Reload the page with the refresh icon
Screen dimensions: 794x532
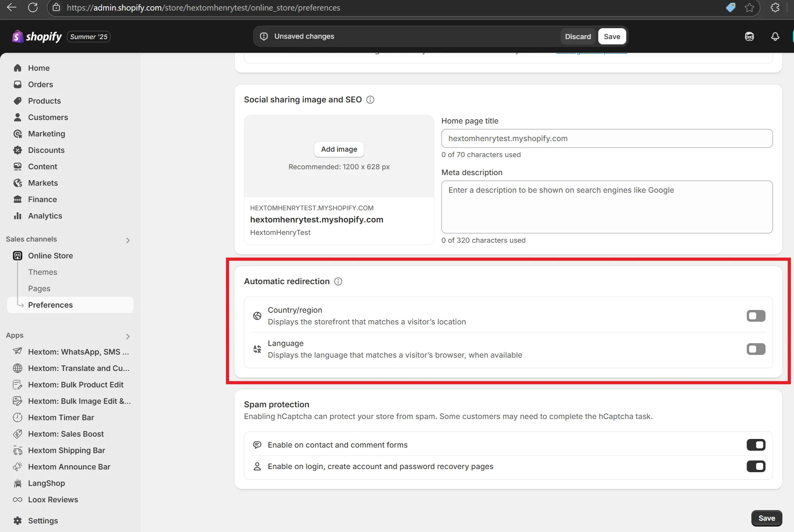[33, 7]
